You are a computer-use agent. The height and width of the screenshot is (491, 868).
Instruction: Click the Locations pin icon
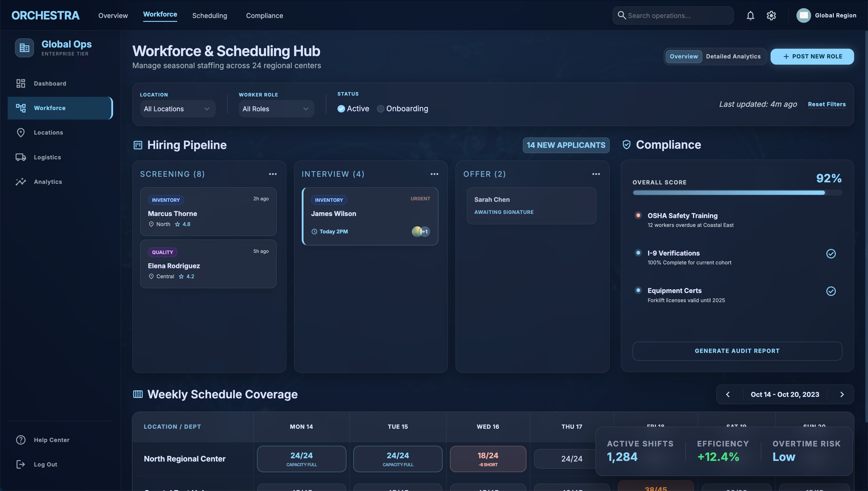(21, 132)
